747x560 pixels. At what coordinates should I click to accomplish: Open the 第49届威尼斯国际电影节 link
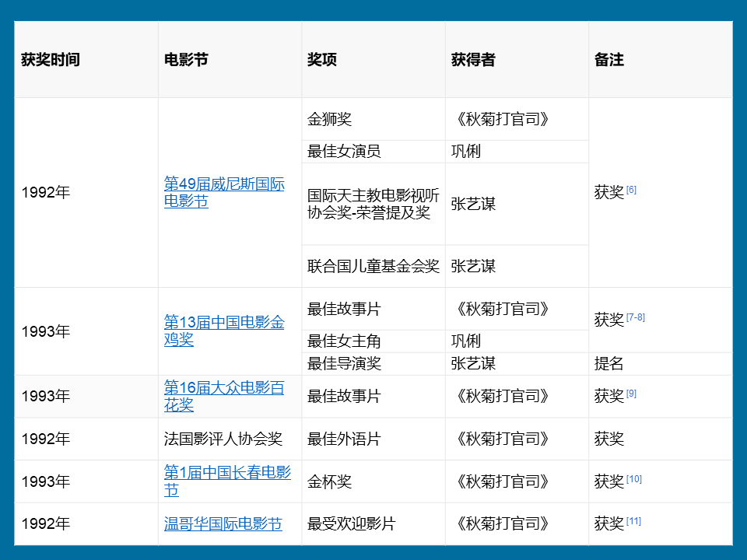click(222, 192)
